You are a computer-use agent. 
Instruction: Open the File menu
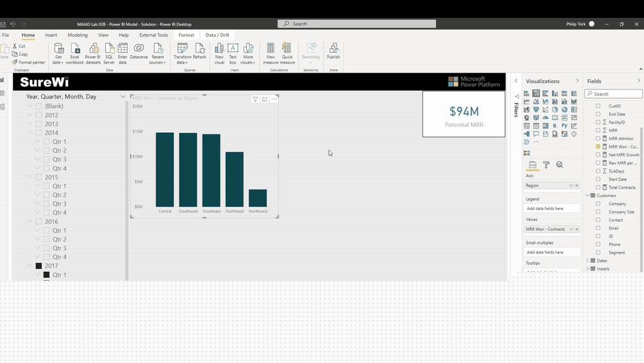[x=5, y=35]
